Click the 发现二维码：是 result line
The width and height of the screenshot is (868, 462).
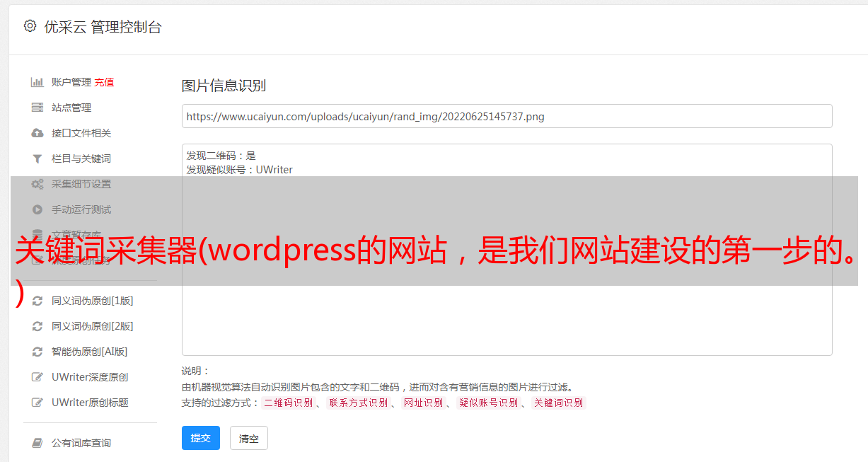pyautogui.click(x=221, y=156)
